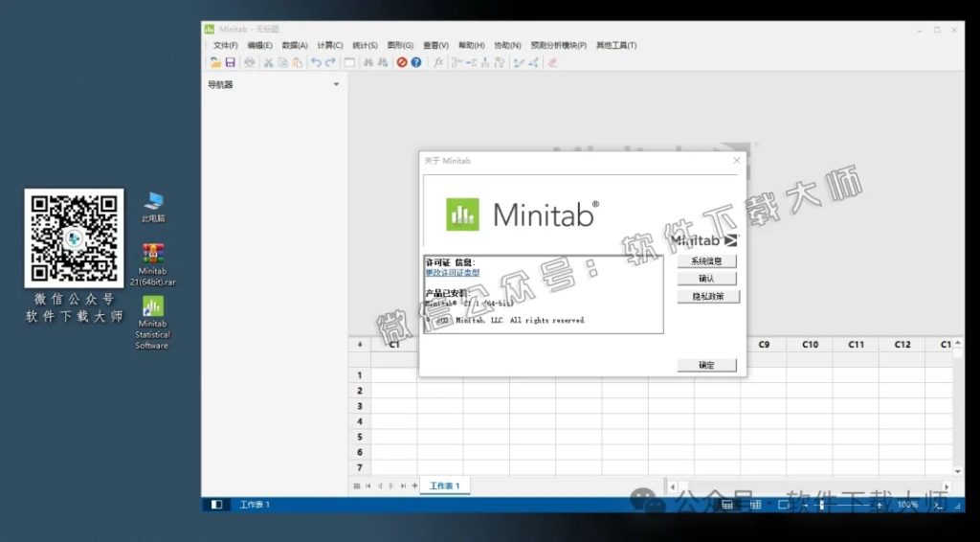This screenshot has height=542, width=980.
Task: Click the horizontal scrollbar left arrow
Action: coord(673,486)
